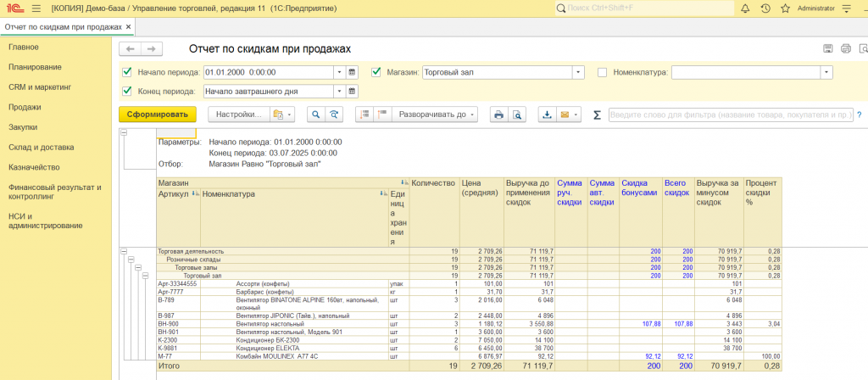
Task: Uncheck the Начало периода checkbox
Action: click(x=127, y=72)
